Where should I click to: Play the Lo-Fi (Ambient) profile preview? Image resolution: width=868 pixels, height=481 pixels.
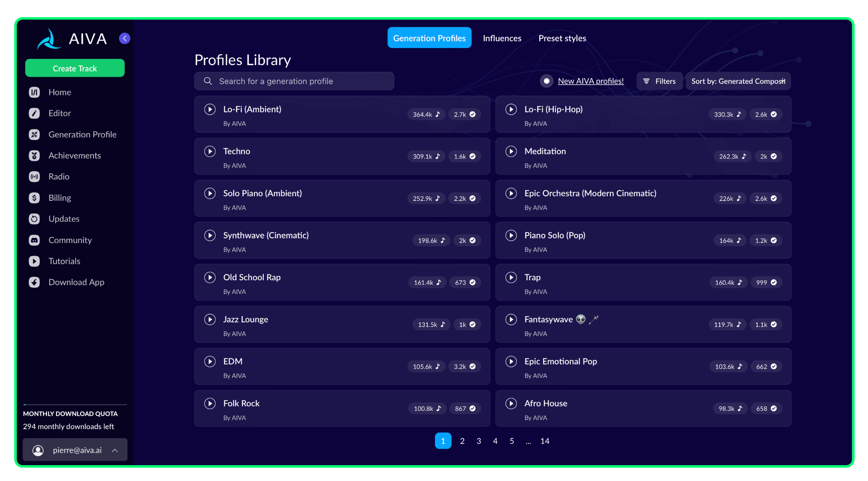pyautogui.click(x=210, y=109)
